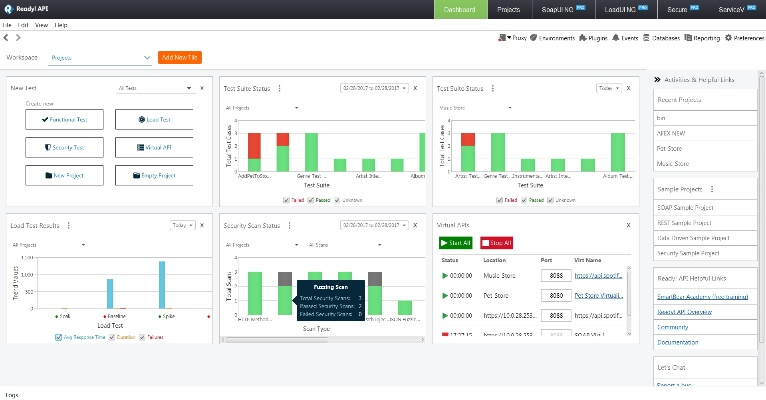766x400 pixels.
Task: Open the Today dropdown in Load Test Results
Action: [182, 226]
